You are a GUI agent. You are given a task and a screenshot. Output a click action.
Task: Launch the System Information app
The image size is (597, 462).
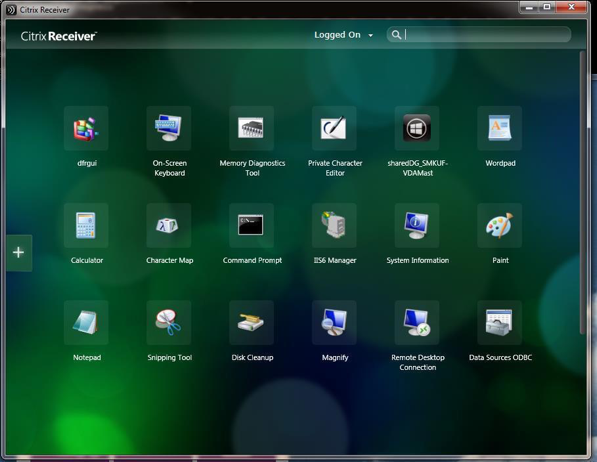point(417,225)
